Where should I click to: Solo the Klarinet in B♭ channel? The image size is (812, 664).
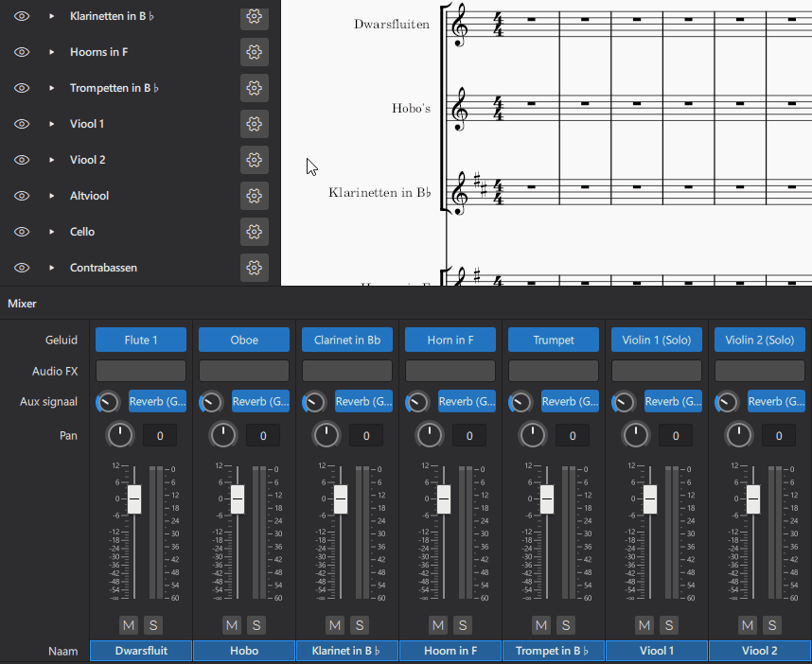click(360, 625)
